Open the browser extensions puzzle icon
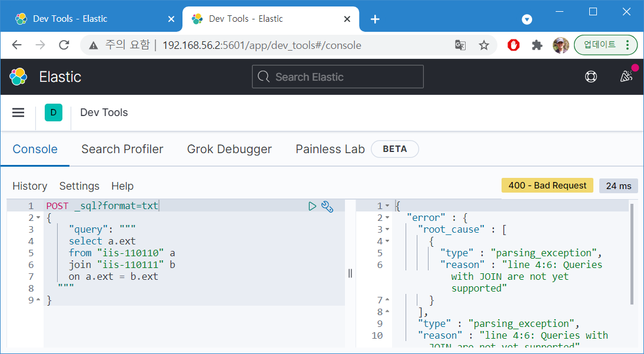This screenshot has height=354, width=644. (x=537, y=45)
